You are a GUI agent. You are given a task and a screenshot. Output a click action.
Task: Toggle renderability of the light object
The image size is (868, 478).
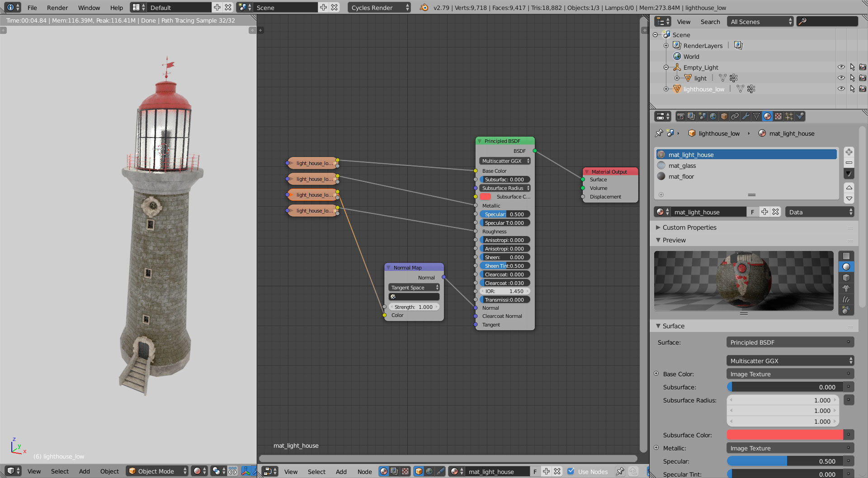[863, 78]
